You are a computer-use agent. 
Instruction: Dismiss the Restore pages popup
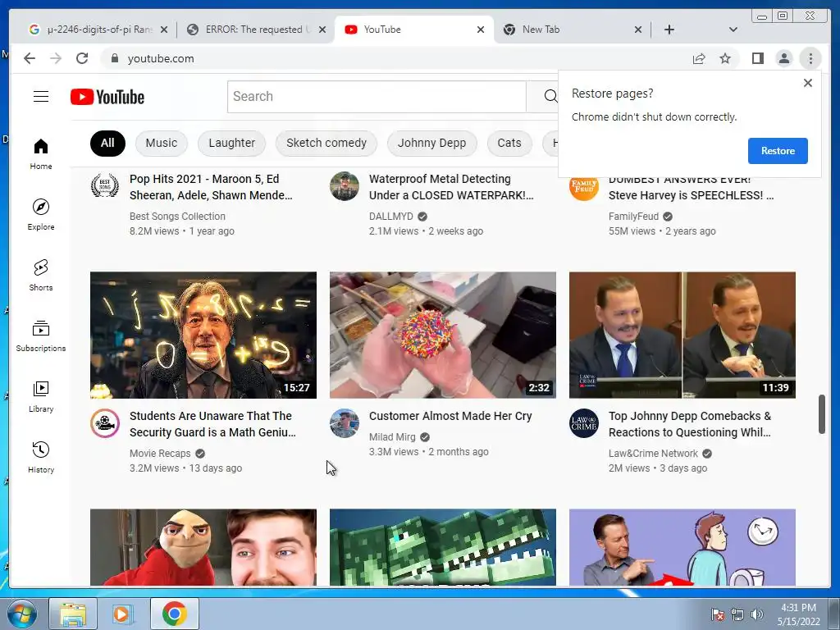[x=808, y=83]
